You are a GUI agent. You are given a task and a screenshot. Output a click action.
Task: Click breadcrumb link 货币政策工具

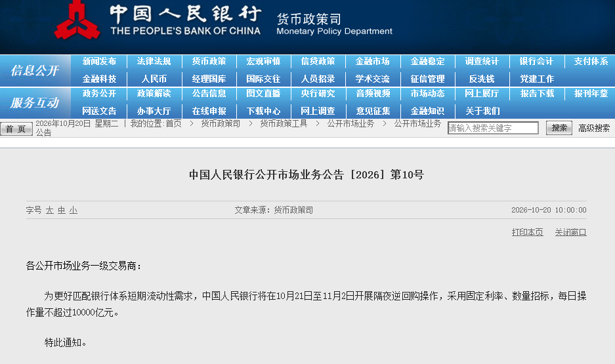[x=284, y=123]
